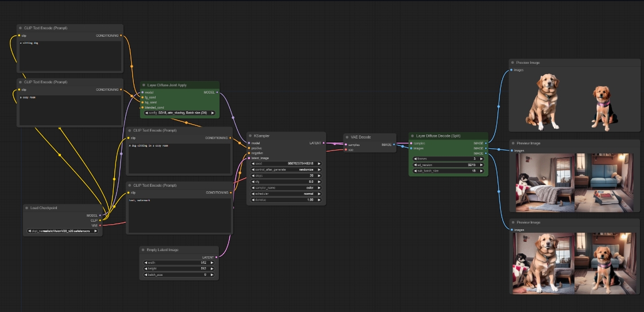The width and height of the screenshot is (644, 312).
Task: Click the seed value field in KSampler
Action: click(286, 163)
